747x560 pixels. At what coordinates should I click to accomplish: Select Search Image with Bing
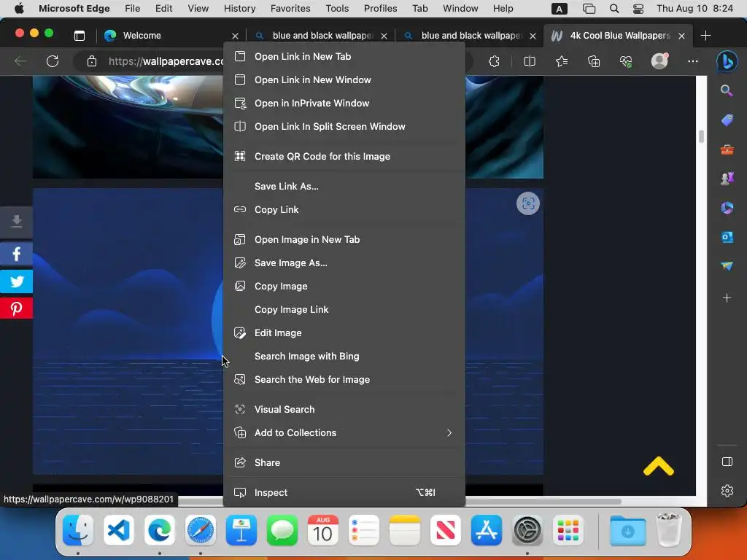pyautogui.click(x=344, y=357)
